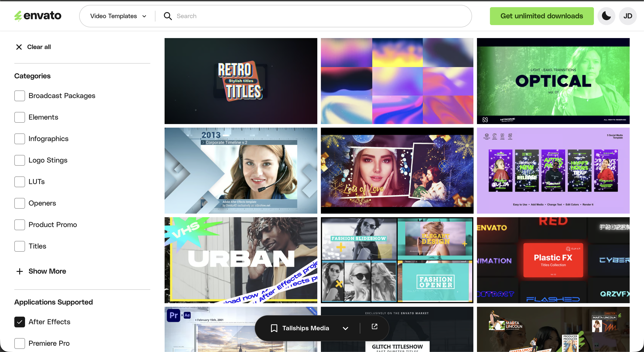Open the Plastic FX Titles Collection thumbnail
644x352 pixels.
[x=553, y=260]
